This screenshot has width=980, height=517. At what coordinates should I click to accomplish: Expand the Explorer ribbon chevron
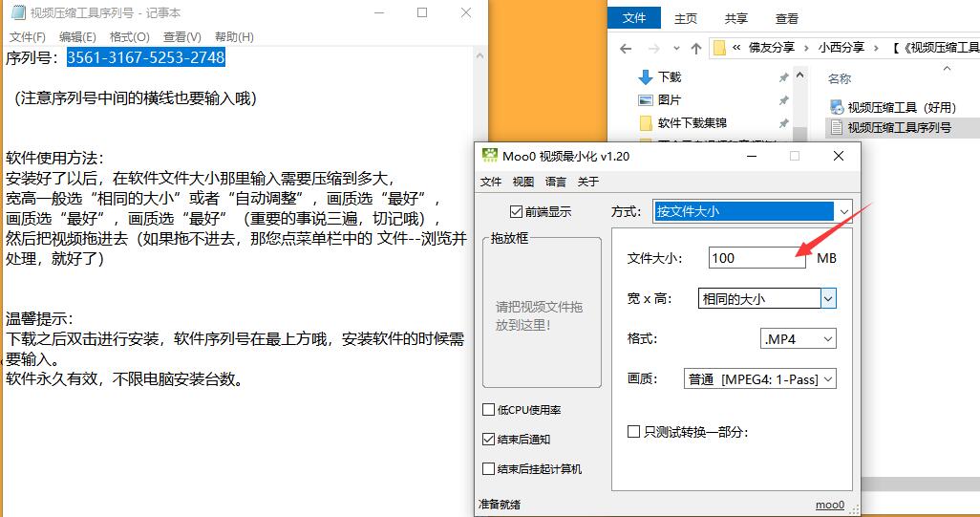(x=947, y=69)
